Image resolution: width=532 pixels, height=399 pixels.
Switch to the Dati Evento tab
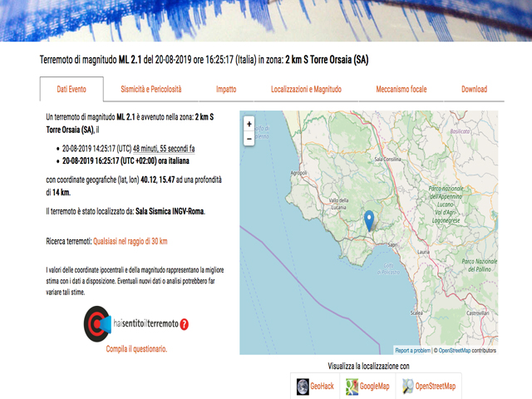[71, 89]
